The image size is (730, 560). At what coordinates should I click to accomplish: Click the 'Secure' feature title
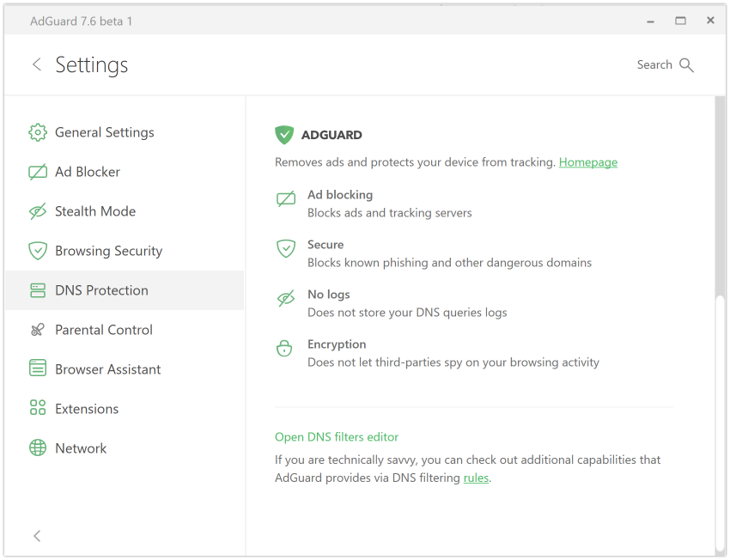[x=325, y=245]
